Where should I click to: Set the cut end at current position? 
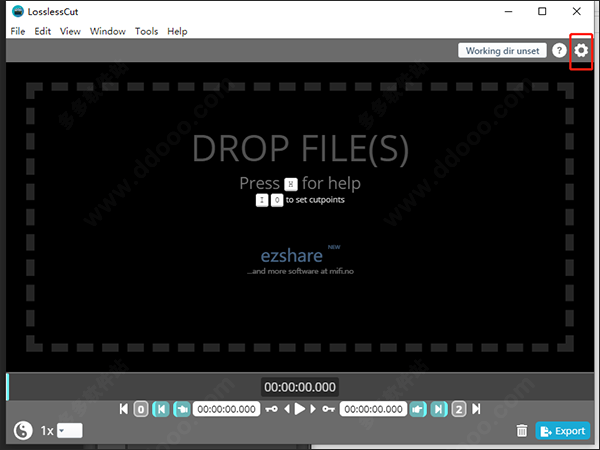click(418, 409)
